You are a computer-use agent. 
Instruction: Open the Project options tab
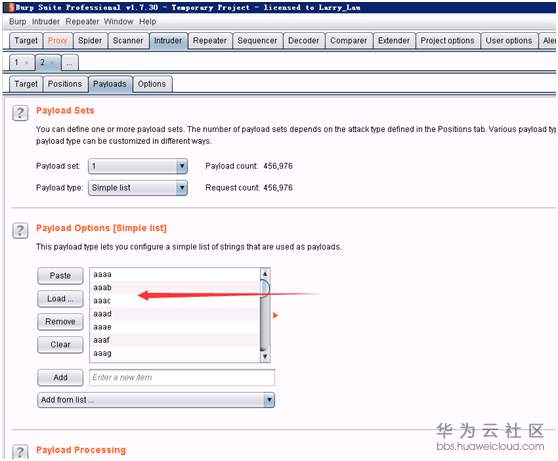coord(447,41)
